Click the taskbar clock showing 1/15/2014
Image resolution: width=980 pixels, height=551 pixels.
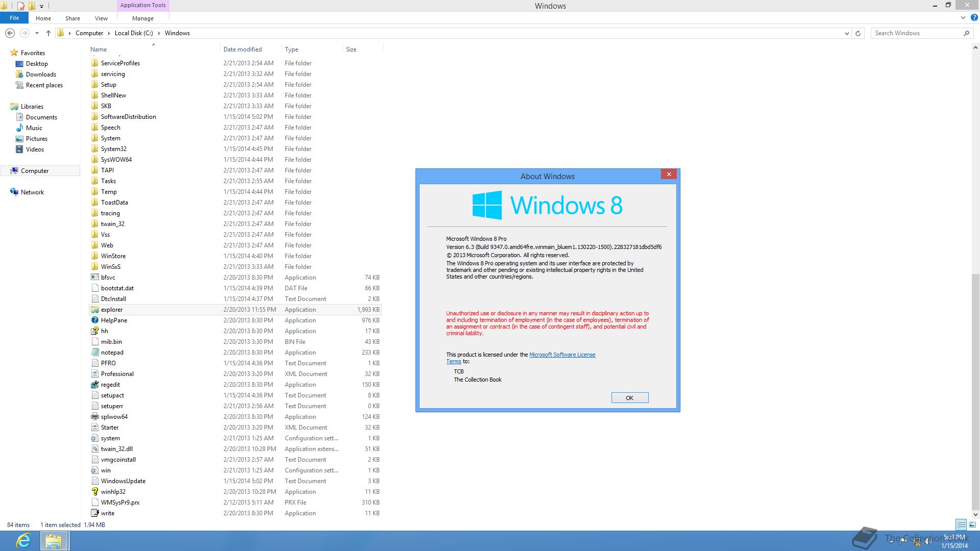954,541
